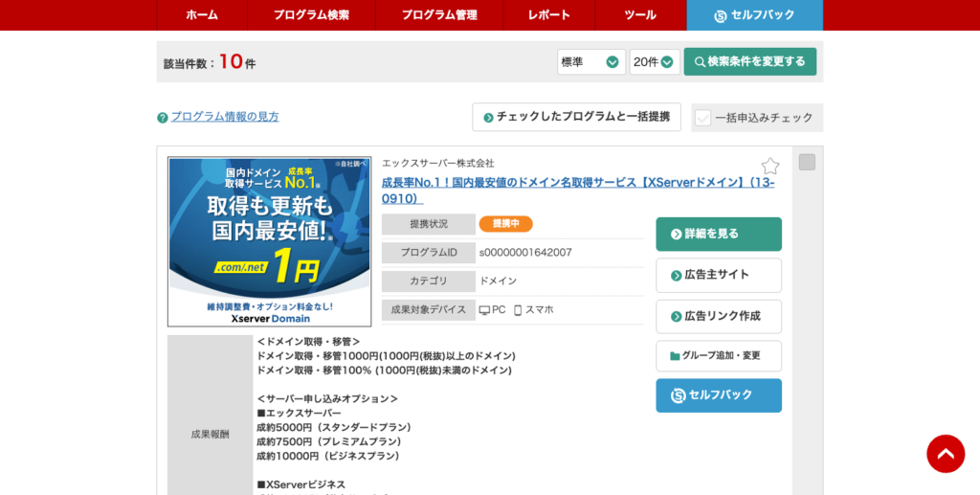The image size is (980, 495).
Task: Click the スマホ smartphone device icon
Action: (x=518, y=310)
